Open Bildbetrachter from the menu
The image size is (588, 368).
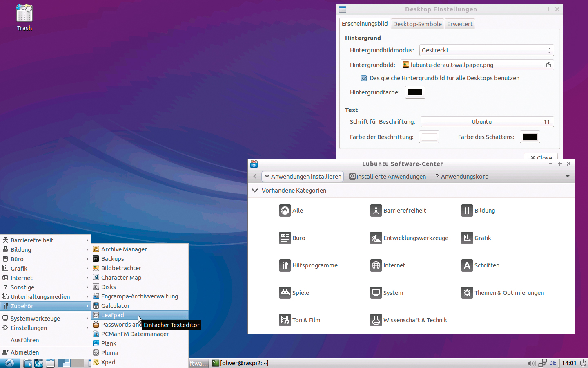140,268
